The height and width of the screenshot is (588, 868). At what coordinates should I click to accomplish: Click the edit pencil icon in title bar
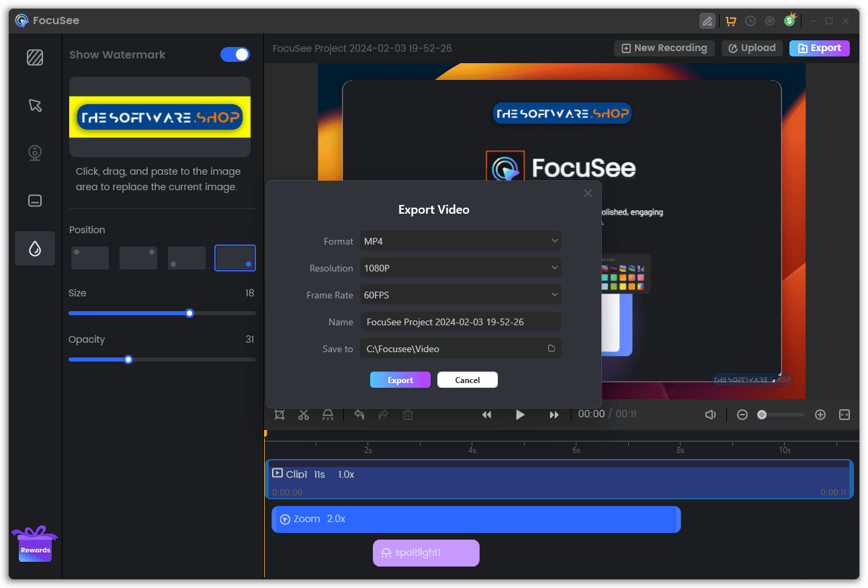coord(707,21)
